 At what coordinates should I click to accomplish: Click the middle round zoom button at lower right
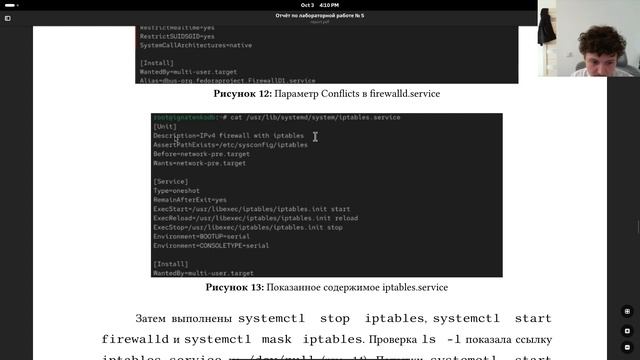click(x=627, y=331)
